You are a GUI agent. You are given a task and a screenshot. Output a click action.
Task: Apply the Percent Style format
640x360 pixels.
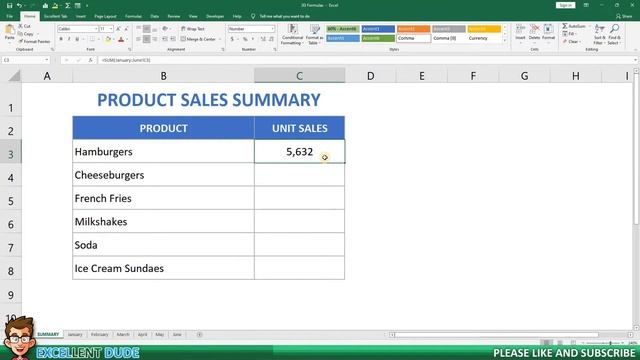[245, 39]
